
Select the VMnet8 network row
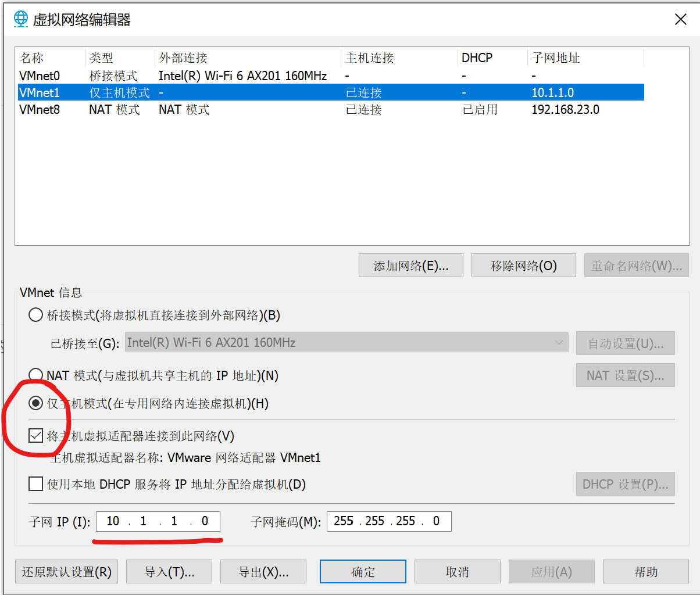(x=330, y=110)
